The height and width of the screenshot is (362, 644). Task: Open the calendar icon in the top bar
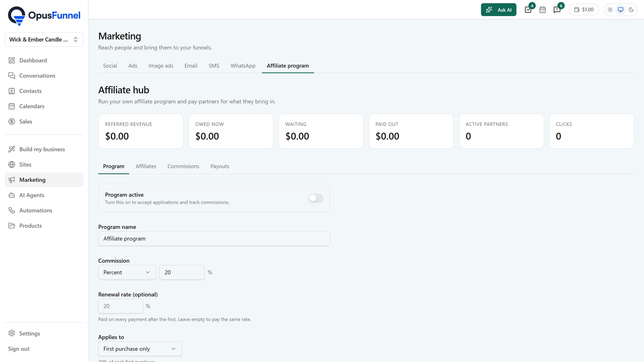coord(542,10)
